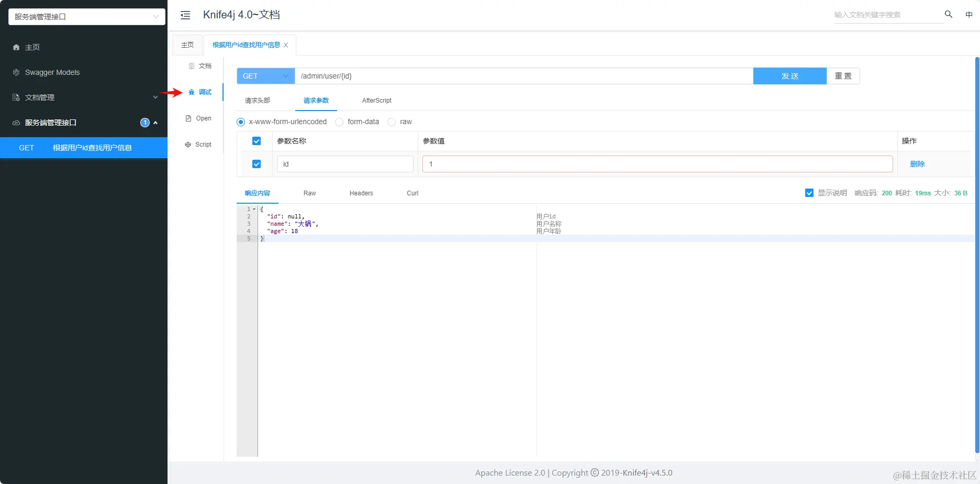Collapse the JSON fold arrow on line 1
The image size is (980, 484).
[254, 209]
